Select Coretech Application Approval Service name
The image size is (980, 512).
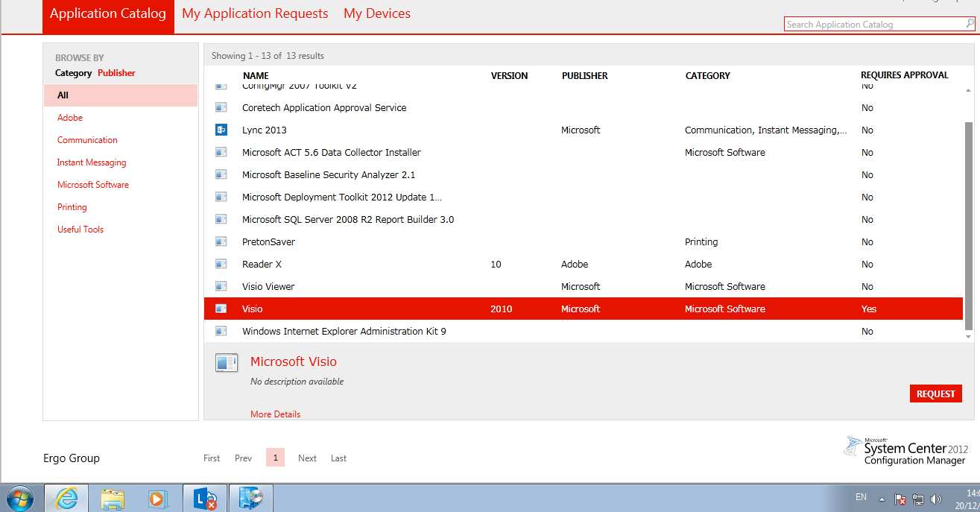click(x=324, y=107)
